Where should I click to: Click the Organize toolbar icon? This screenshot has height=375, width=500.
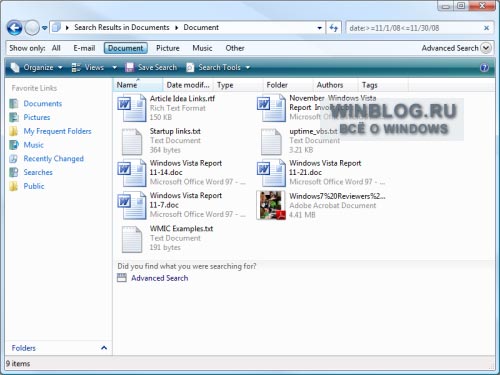(15, 67)
